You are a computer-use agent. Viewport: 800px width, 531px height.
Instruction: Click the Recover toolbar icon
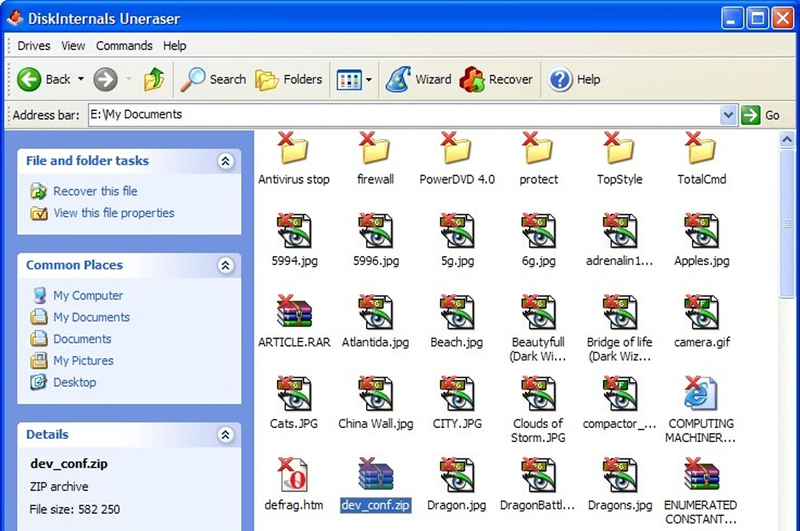pos(473,79)
